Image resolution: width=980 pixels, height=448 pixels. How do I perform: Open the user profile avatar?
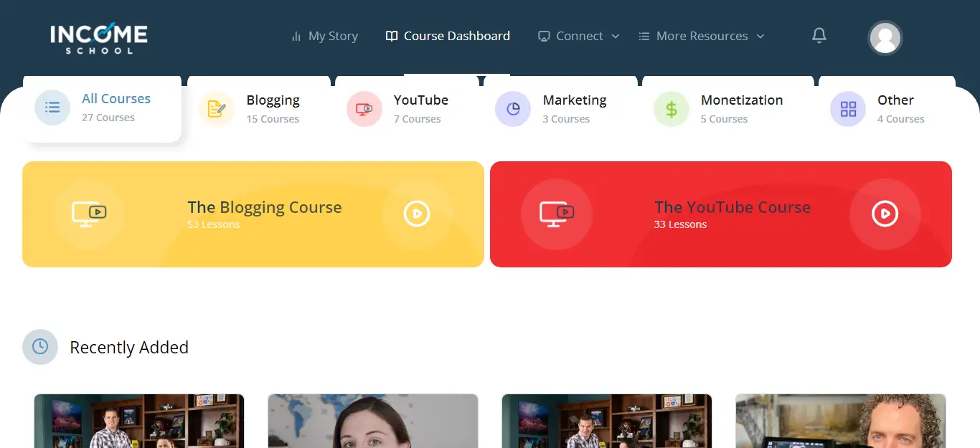885,38
